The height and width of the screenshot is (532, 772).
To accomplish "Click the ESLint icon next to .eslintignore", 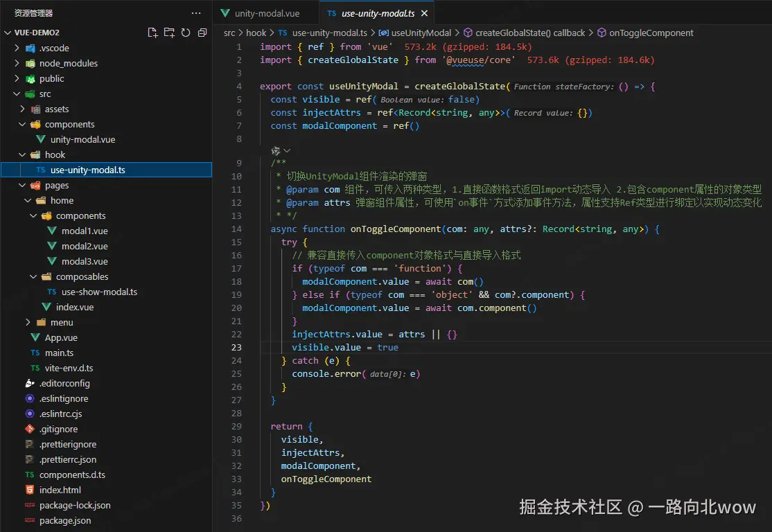I will pyautogui.click(x=30, y=398).
